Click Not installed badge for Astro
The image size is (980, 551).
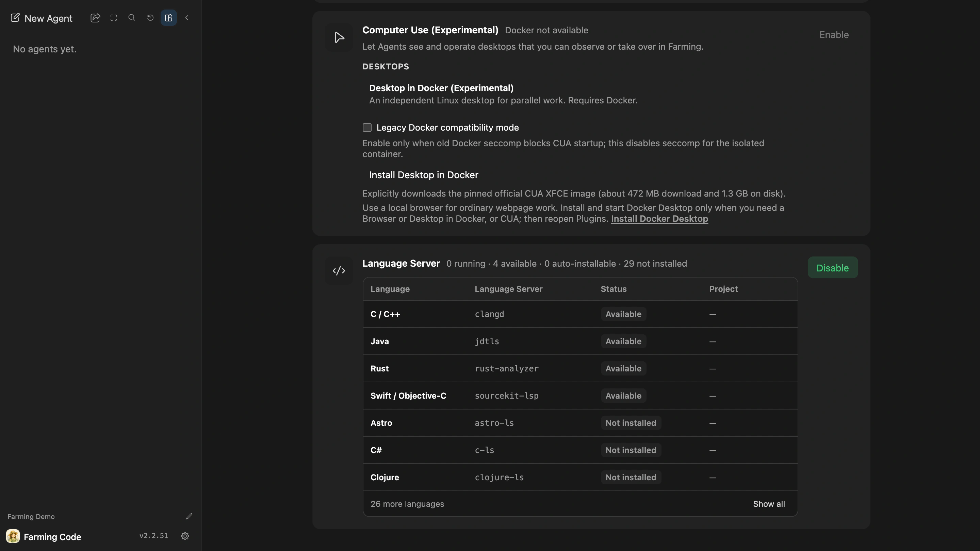(x=631, y=423)
